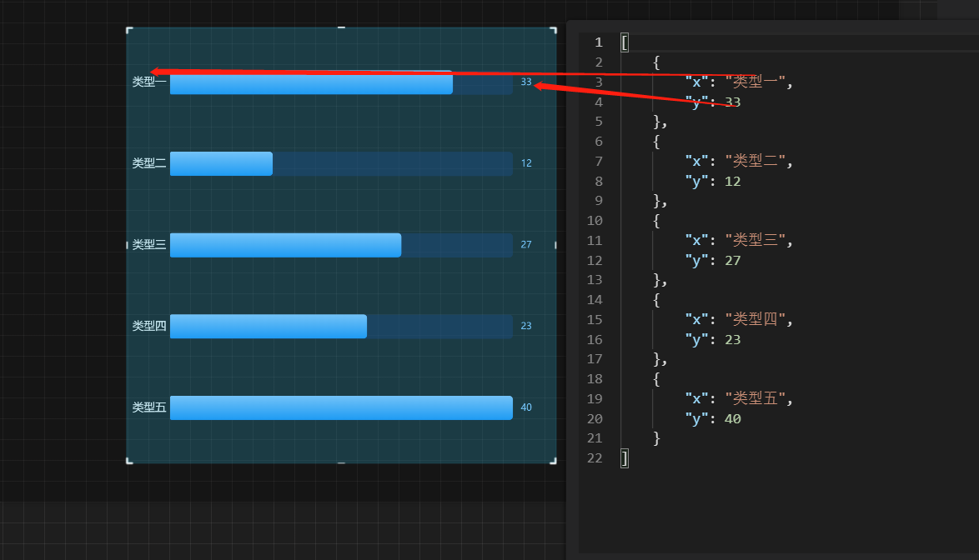Click line number 6 in the editor gutter
The width and height of the screenshot is (979, 560).
click(599, 142)
